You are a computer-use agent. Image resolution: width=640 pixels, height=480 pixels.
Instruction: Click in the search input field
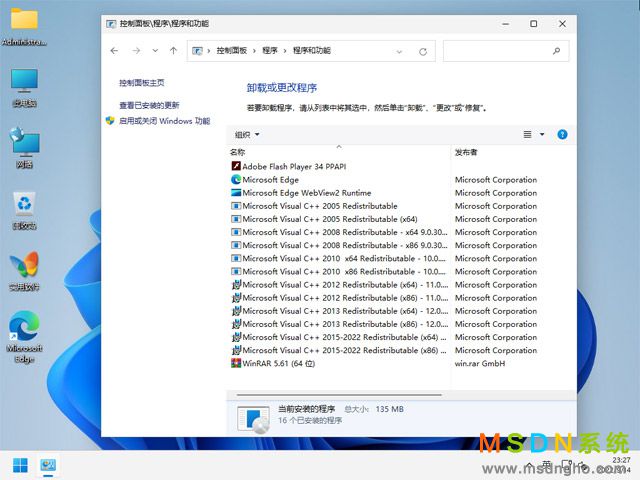coord(506,51)
